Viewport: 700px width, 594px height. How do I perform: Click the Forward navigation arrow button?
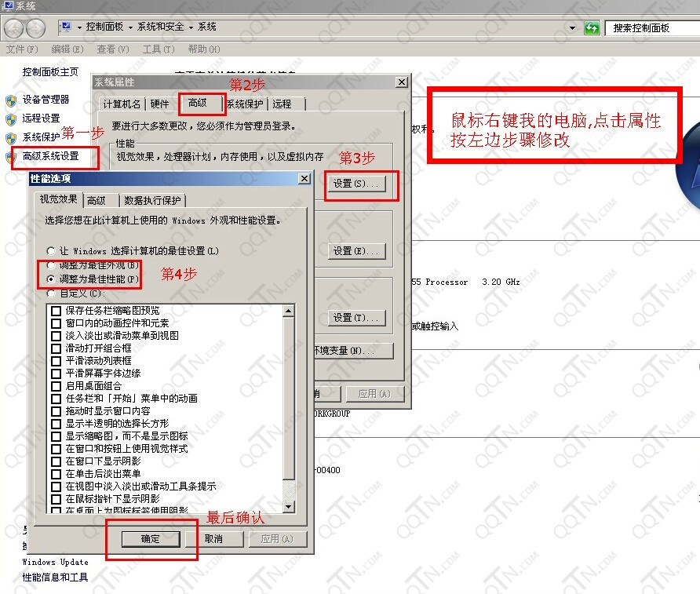pyautogui.click(x=35, y=28)
